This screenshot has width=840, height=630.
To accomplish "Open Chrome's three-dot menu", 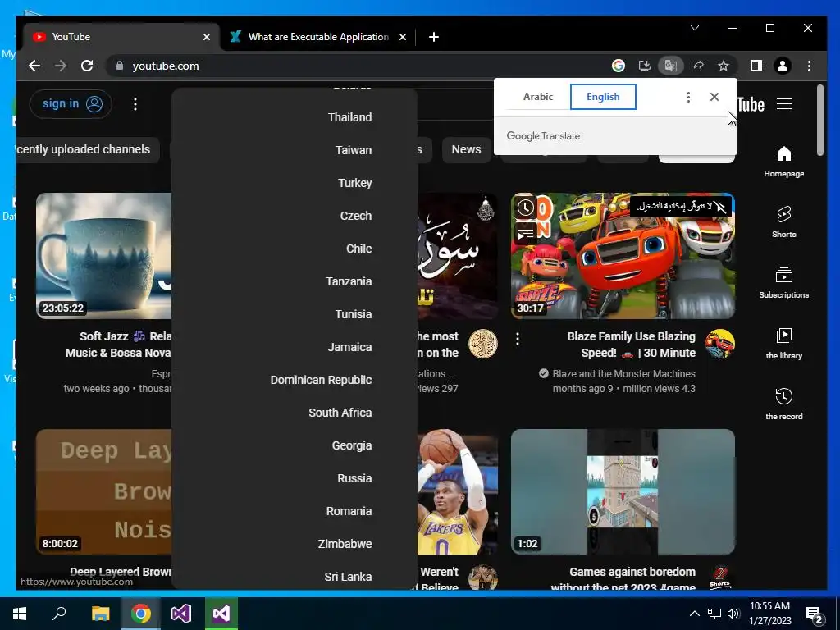I will 809,66.
